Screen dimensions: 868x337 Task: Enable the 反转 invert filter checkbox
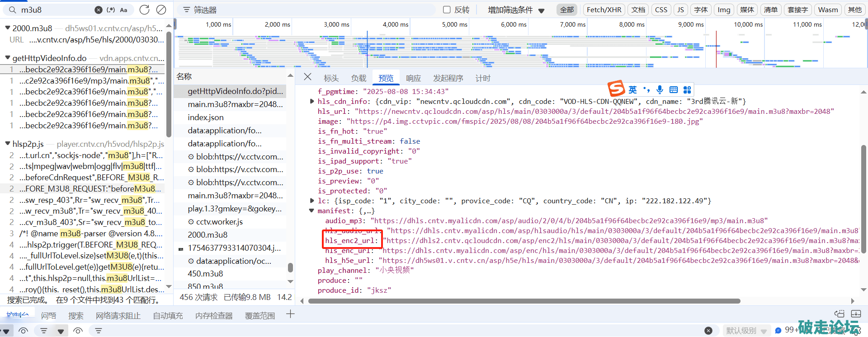(447, 9)
